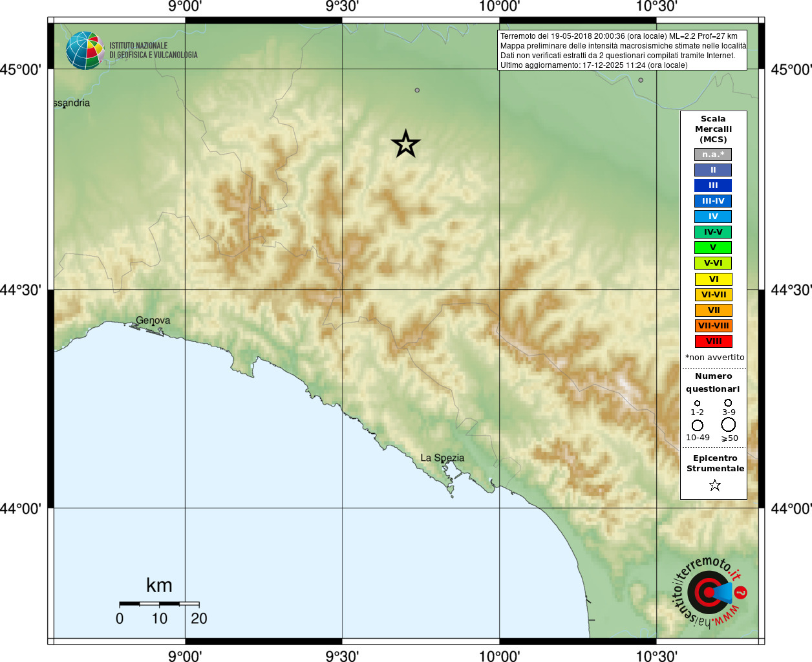
Task: Click the orange VII-VIII intensity swatch
Action: tap(713, 326)
